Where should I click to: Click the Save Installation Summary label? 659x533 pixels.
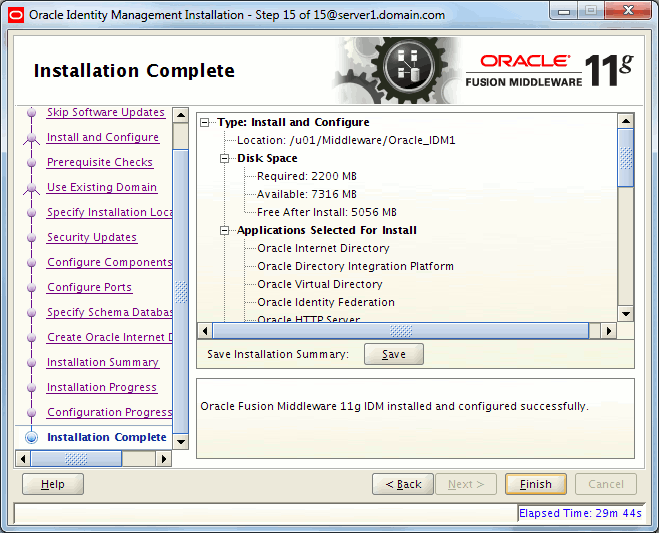pos(278,354)
